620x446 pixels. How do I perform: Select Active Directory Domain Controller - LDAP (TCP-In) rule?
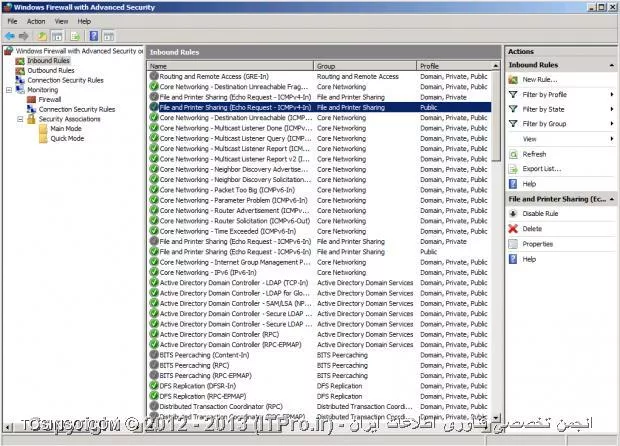tap(320, 283)
